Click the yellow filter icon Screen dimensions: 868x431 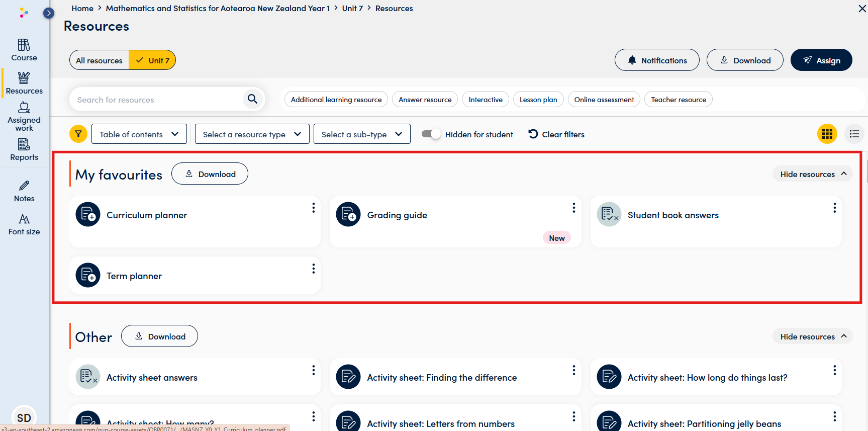pos(78,134)
